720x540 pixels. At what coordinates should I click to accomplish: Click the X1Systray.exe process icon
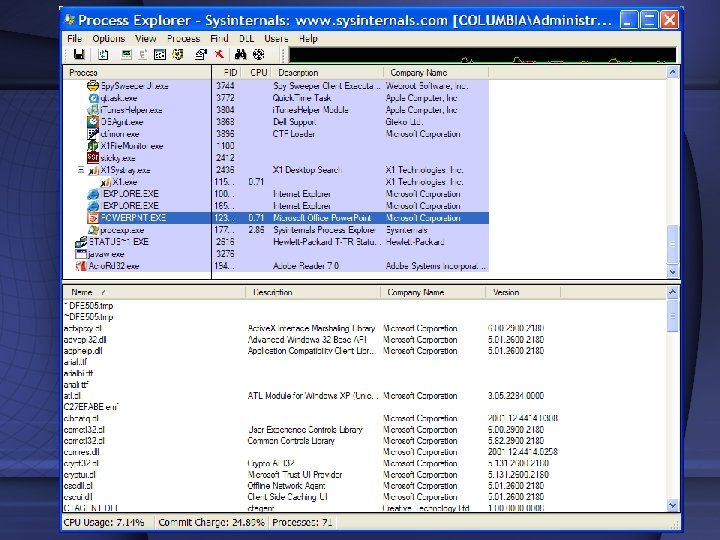click(x=93, y=170)
